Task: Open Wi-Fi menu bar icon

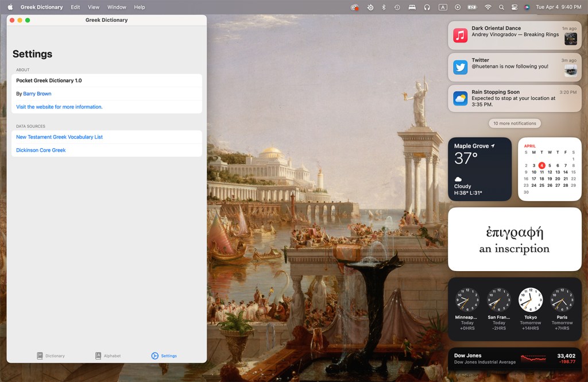Action: [x=488, y=7]
